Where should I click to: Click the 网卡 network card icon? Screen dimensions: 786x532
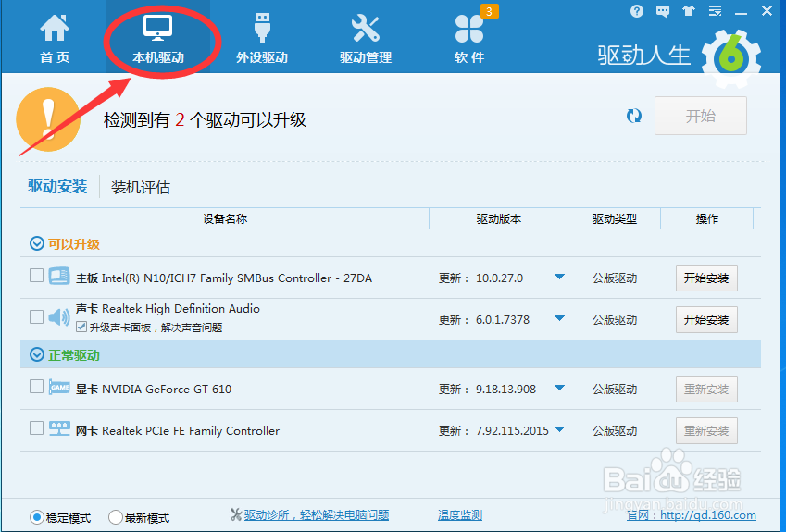(x=59, y=428)
